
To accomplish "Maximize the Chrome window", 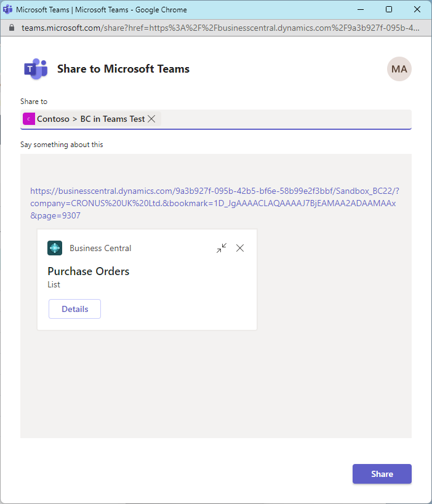I will [x=388, y=10].
